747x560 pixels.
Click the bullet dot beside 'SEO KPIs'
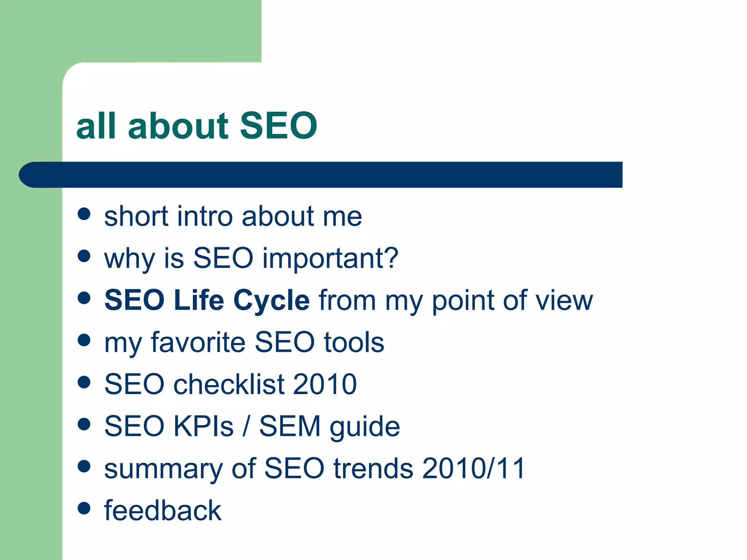(x=84, y=424)
